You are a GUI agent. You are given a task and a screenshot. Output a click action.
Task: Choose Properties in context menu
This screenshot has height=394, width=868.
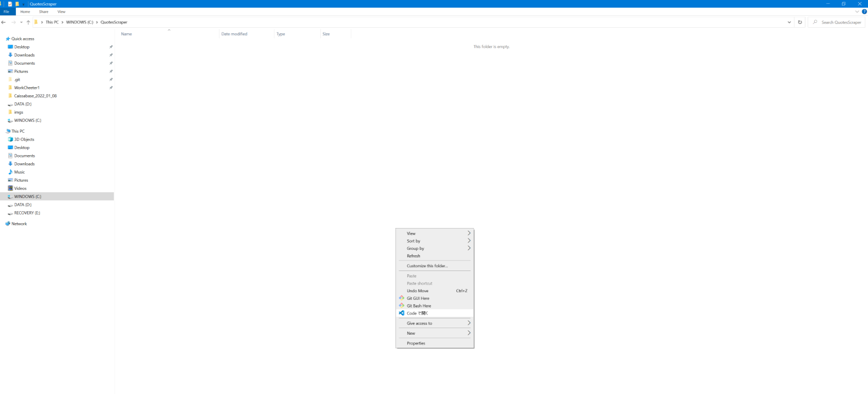[x=435, y=343]
